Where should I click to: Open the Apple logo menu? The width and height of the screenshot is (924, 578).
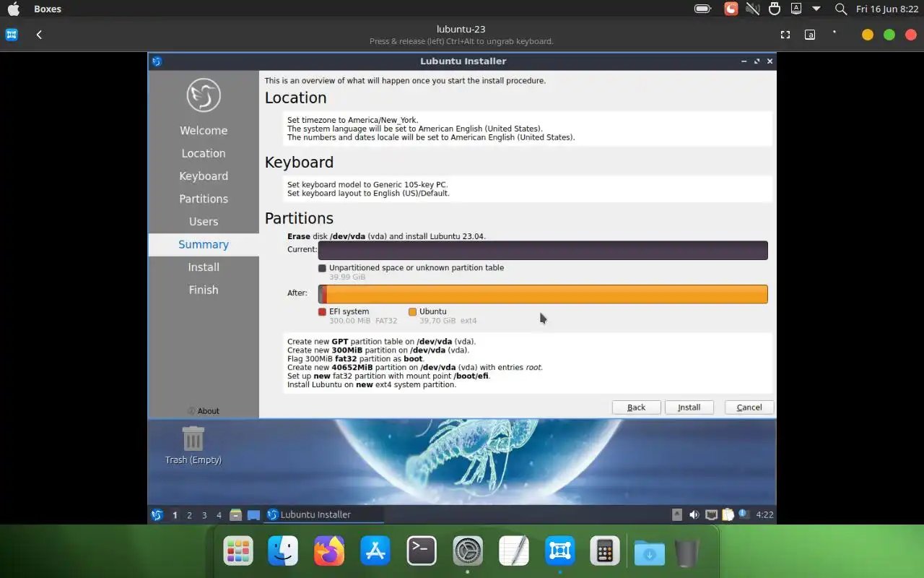14,9
